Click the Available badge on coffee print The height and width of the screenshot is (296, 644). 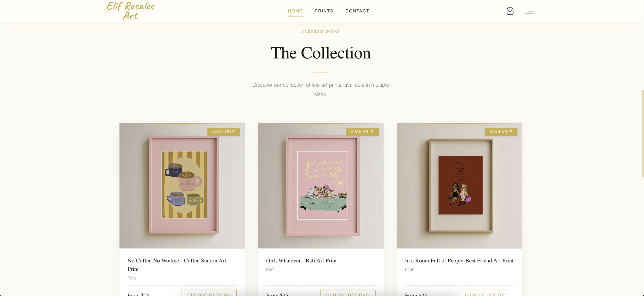tap(224, 132)
